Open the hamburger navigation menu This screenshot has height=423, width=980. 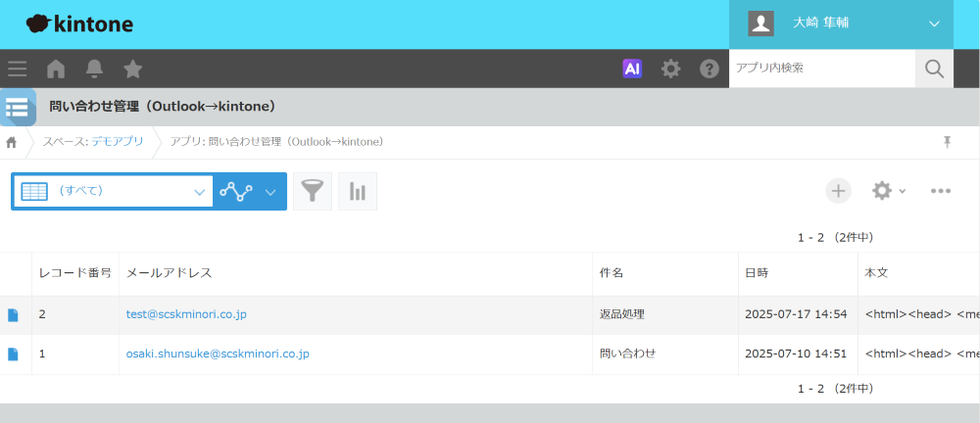coord(17,69)
